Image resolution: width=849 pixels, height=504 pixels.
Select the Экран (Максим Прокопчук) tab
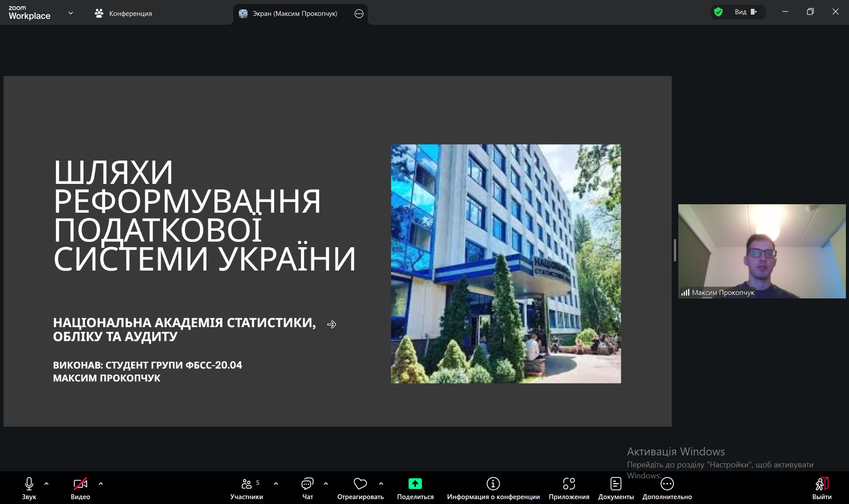pyautogui.click(x=294, y=14)
